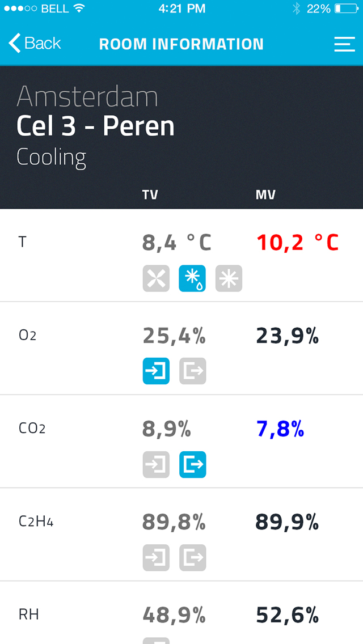Viewport: 363px width, 644px height.
Task: Click the gray O2 outlet icon
Action: coord(192,371)
